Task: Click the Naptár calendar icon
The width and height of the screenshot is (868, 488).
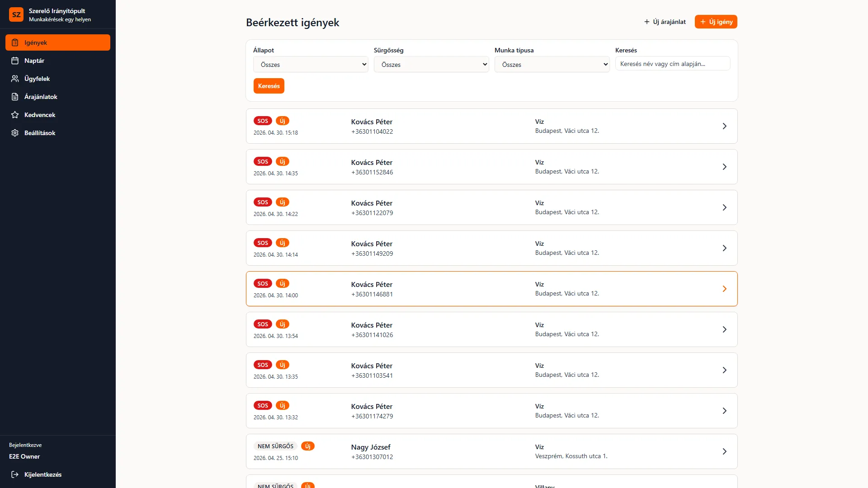Action: (15, 61)
